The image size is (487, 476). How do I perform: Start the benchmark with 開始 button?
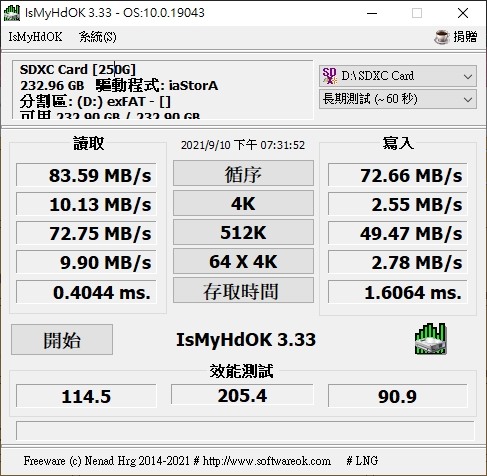pos(62,340)
